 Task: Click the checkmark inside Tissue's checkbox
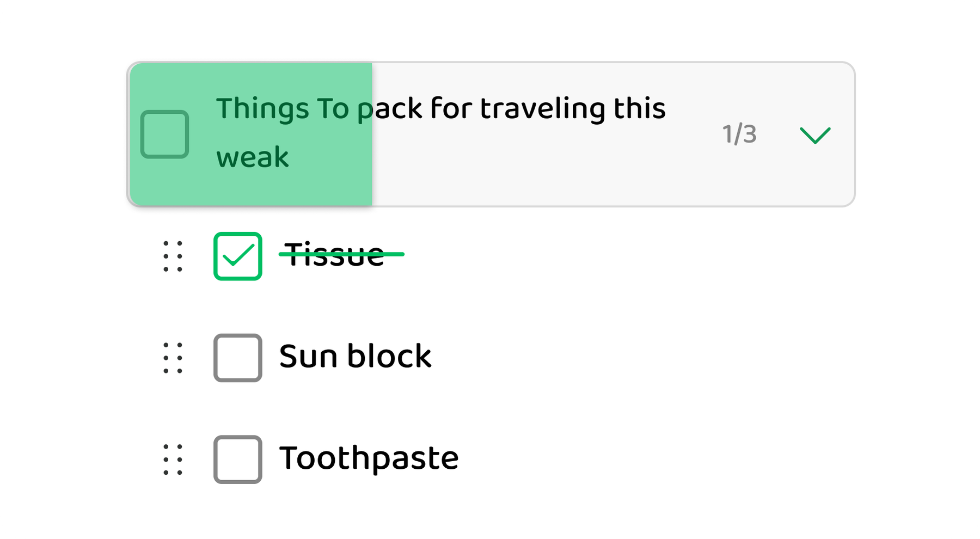tap(238, 256)
